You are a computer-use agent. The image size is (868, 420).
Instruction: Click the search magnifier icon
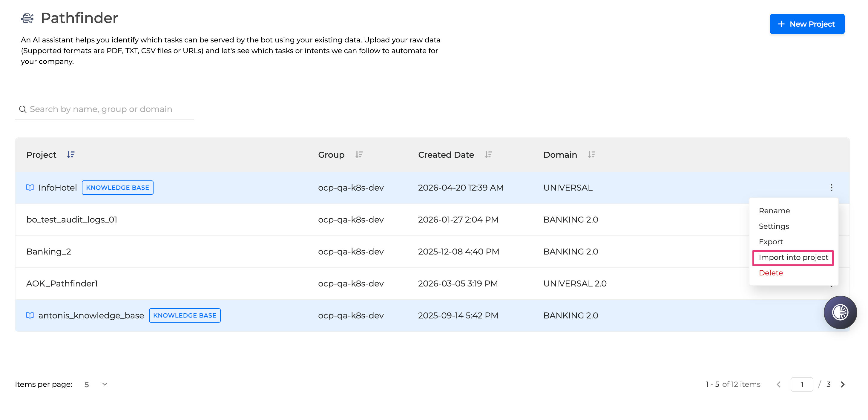pyautogui.click(x=23, y=109)
